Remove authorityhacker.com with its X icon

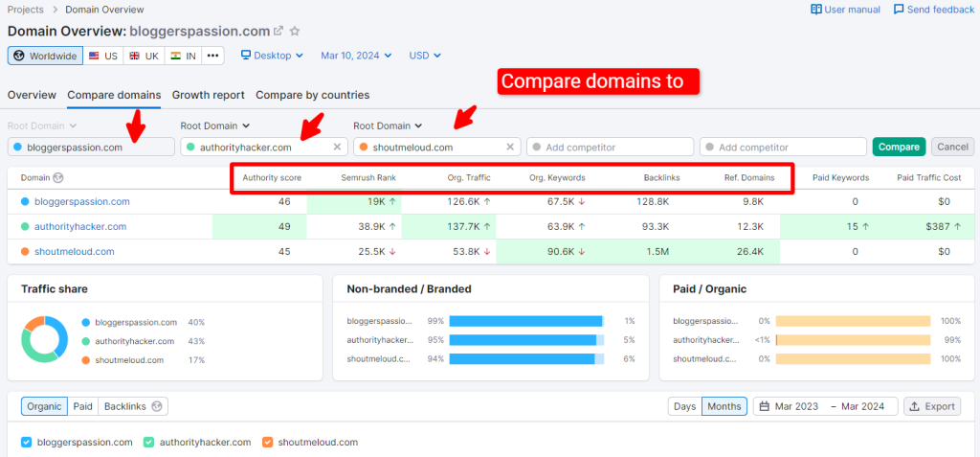tap(337, 148)
